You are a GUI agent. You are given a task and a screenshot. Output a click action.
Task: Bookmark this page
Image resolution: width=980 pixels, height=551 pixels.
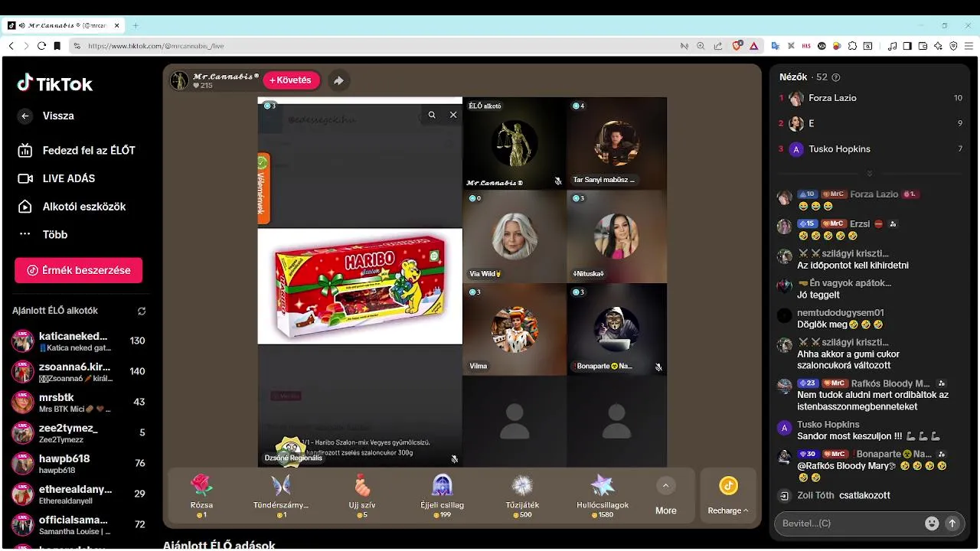coord(57,46)
